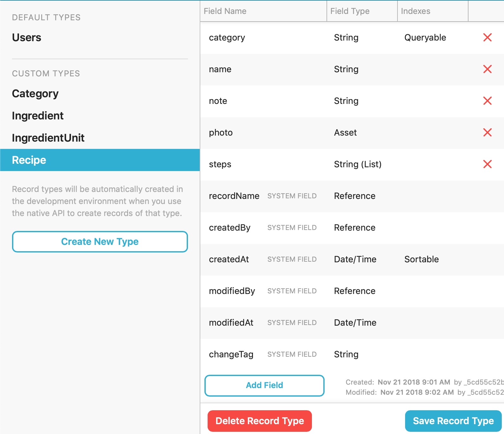This screenshot has width=504, height=434.
Task: Remove the name field using red X
Action: [x=487, y=69]
